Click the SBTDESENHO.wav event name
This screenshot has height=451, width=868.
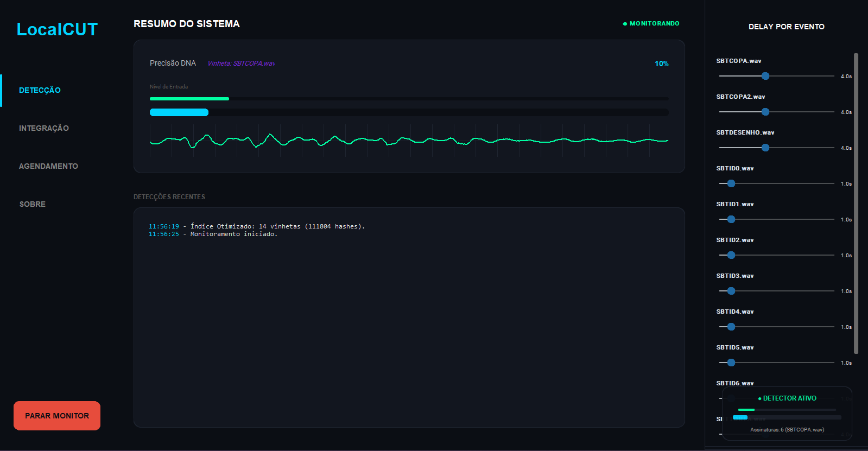745,132
